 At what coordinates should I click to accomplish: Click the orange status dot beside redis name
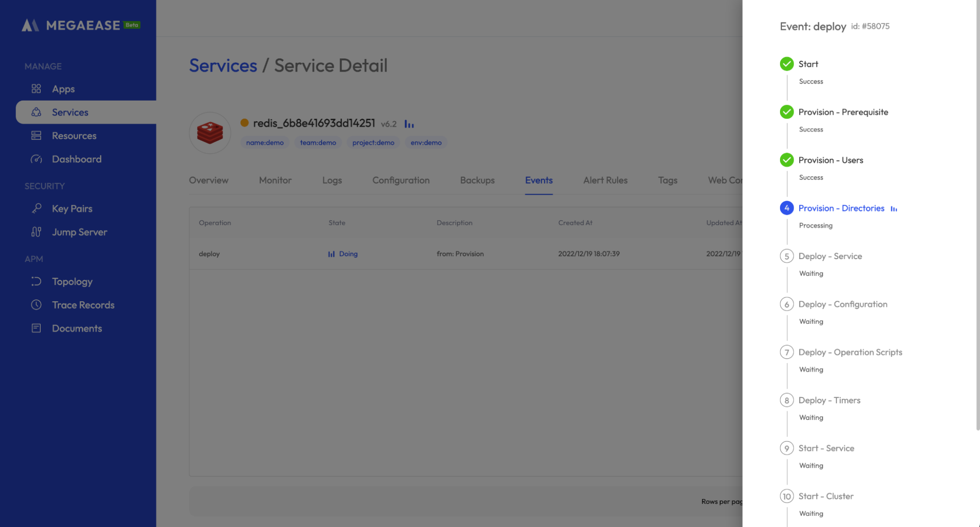[x=244, y=123]
